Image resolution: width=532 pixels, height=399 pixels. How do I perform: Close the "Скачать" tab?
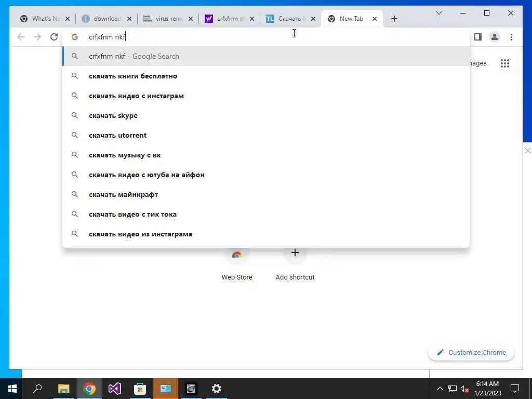(313, 19)
